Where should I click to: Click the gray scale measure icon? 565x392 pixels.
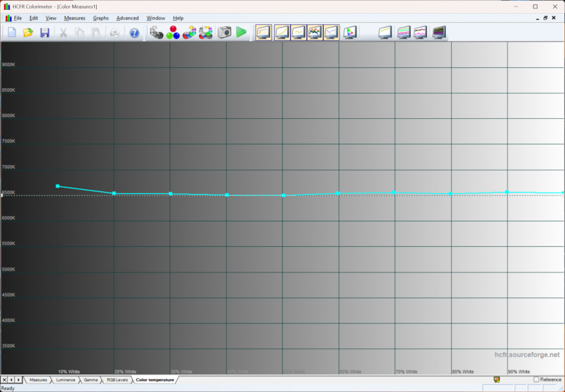156,33
